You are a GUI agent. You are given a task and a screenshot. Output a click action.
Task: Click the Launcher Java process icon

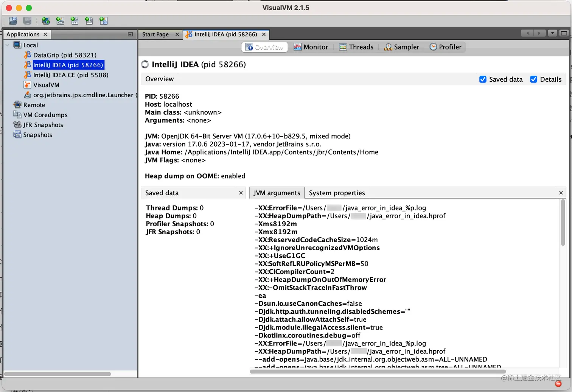click(x=28, y=95)
